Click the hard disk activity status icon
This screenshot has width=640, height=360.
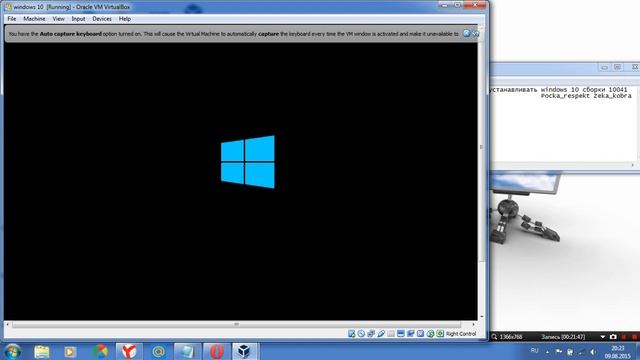(351, 333)
